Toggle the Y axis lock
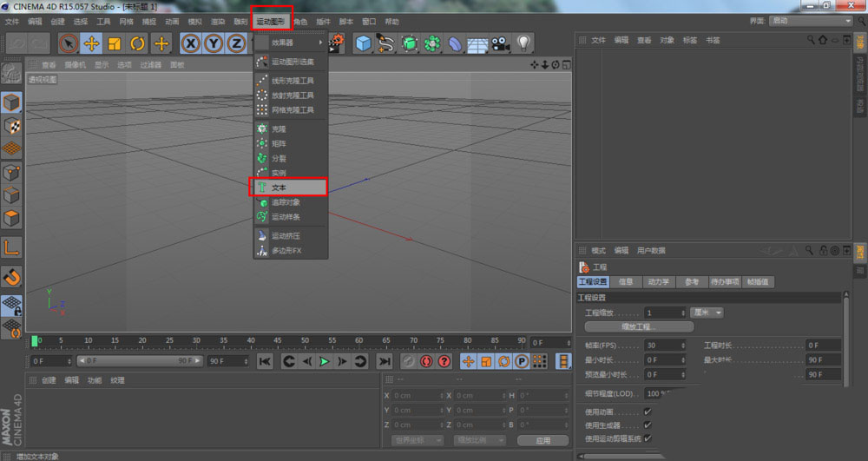The image size is (868, 461). tap(214, 43)
